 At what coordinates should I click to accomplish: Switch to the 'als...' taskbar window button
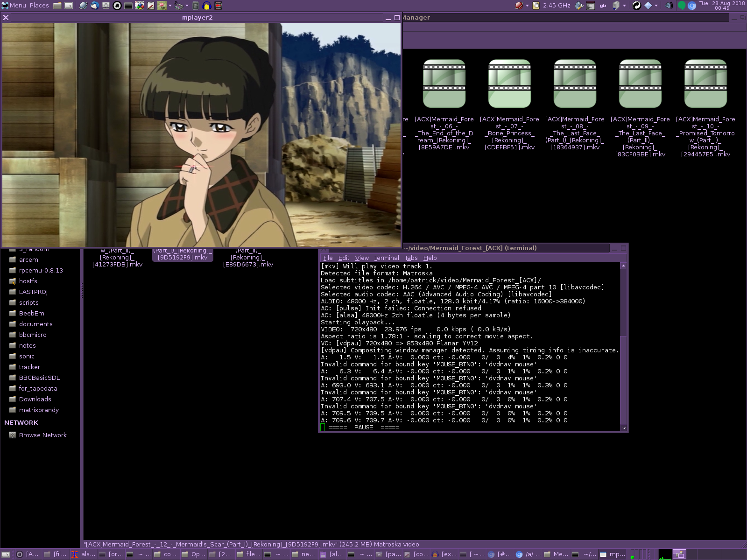[x=83, y=554]
